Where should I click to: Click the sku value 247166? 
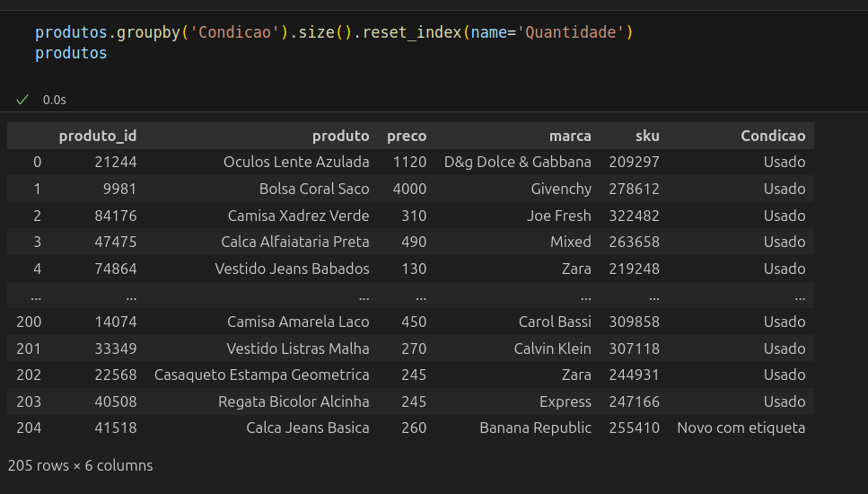635,401
